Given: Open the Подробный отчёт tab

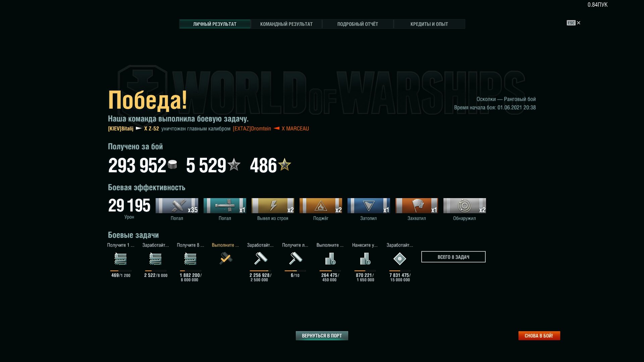Looking at the screenshot, I should [x=358, y=24].
